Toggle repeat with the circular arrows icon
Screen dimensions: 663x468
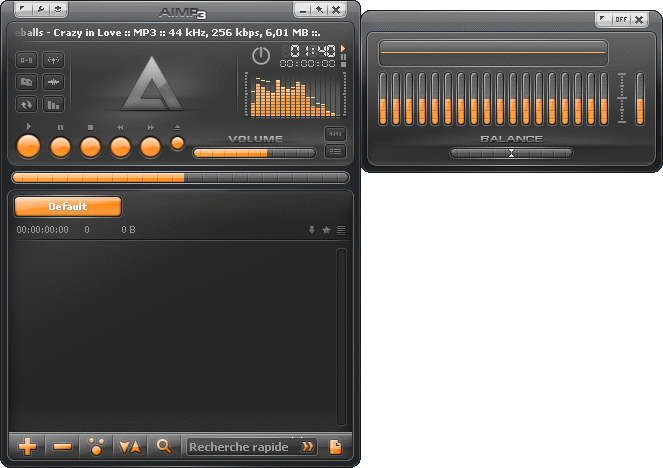tap(27, 104)
